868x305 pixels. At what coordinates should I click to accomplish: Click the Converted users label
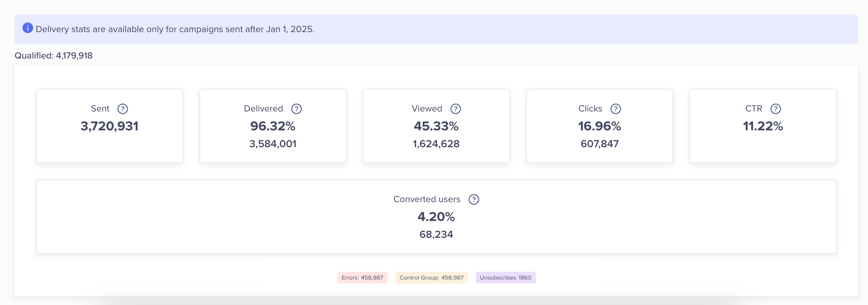[x=427, y=199]
